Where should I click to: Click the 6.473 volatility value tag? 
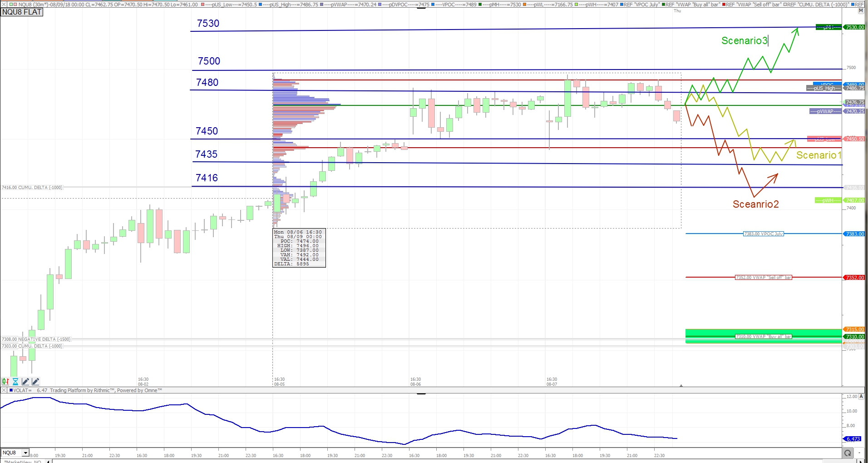pos(852,439)
